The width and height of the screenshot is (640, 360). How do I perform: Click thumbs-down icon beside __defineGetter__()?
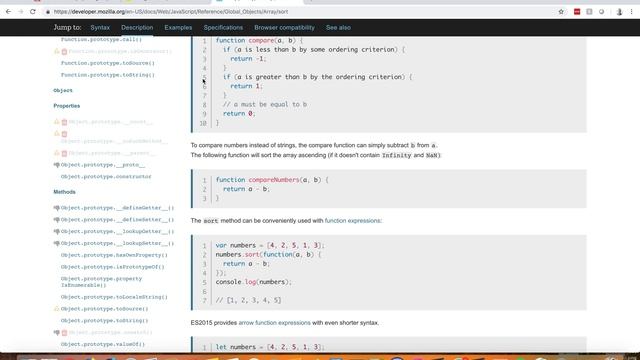[x=57, y=208]
